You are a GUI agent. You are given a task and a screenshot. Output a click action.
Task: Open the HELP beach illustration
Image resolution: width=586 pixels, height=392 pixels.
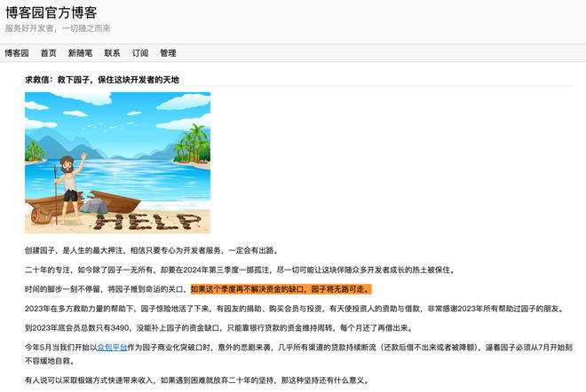[117, 163]
